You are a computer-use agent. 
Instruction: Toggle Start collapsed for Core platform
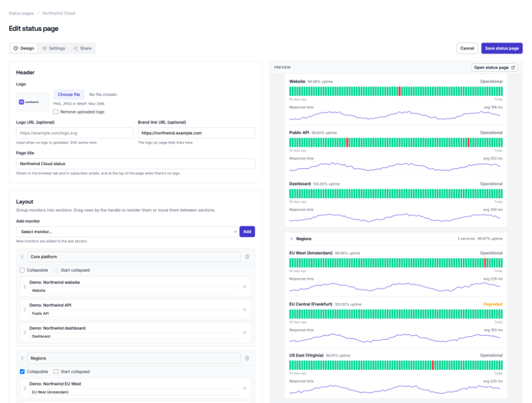coord(56,270)
